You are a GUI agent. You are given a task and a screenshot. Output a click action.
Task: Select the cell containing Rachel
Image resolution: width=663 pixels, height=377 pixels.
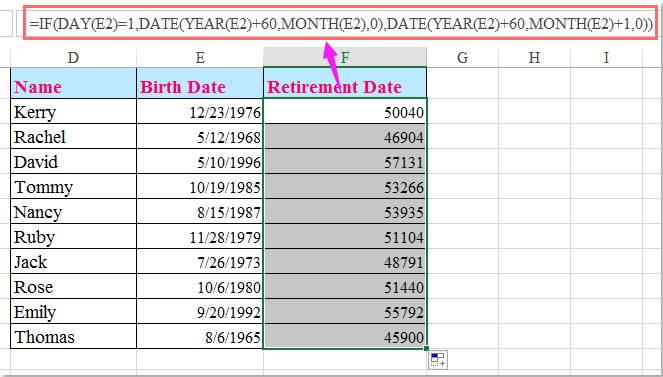[x=73, y=137]
